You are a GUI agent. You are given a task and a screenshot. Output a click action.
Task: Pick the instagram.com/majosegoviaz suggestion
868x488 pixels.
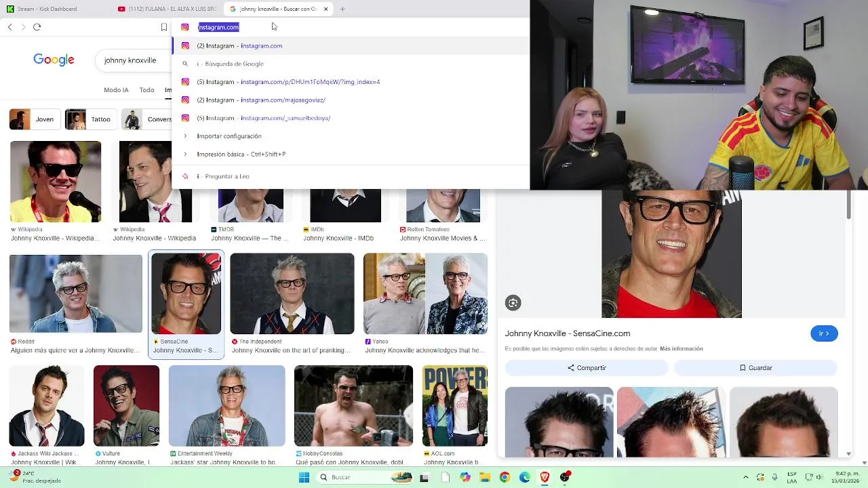[351, 100]
